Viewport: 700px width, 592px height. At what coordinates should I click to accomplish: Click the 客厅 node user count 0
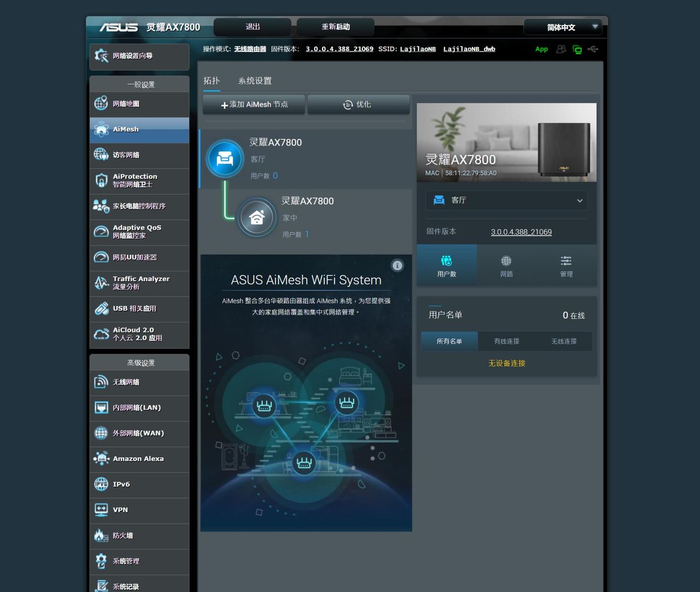[275, 176]
